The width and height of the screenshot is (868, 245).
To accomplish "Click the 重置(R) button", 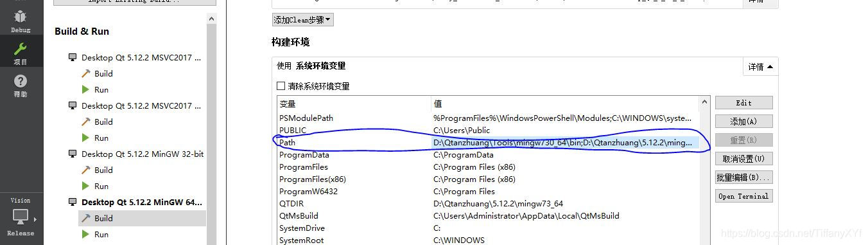I will (744, 140).
